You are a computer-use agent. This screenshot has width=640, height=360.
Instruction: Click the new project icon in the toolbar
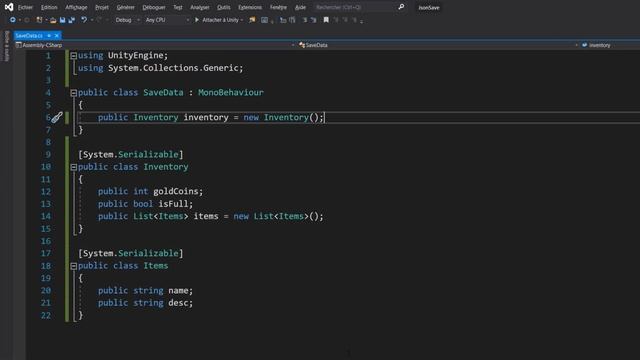[x=39, y=20]
